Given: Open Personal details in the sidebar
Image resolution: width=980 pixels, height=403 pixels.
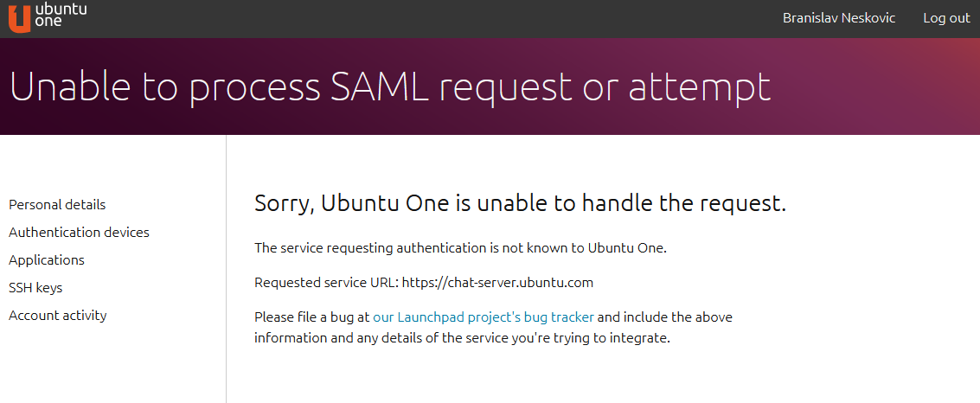Looking at the screenshot, I should point(57,205).
